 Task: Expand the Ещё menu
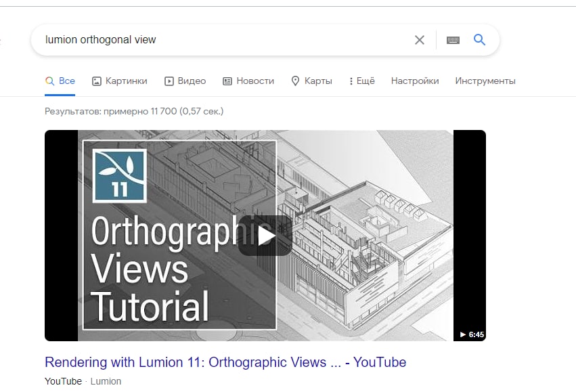pos(362,81)
